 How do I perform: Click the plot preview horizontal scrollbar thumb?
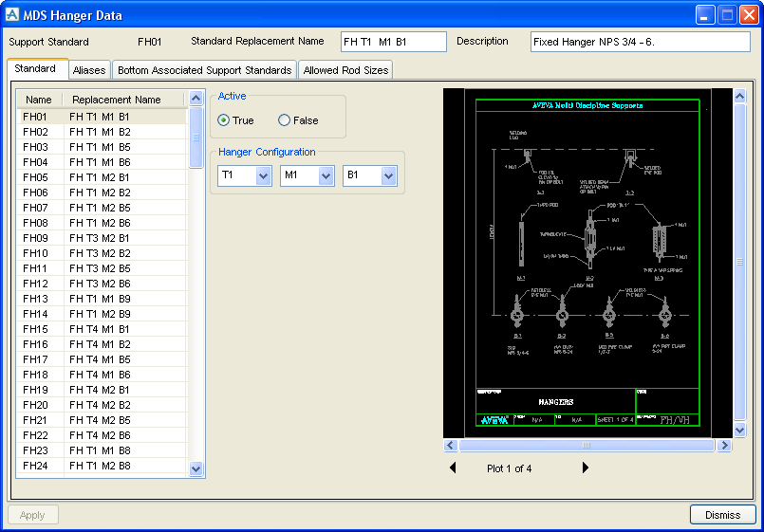[x=587, y=445]
